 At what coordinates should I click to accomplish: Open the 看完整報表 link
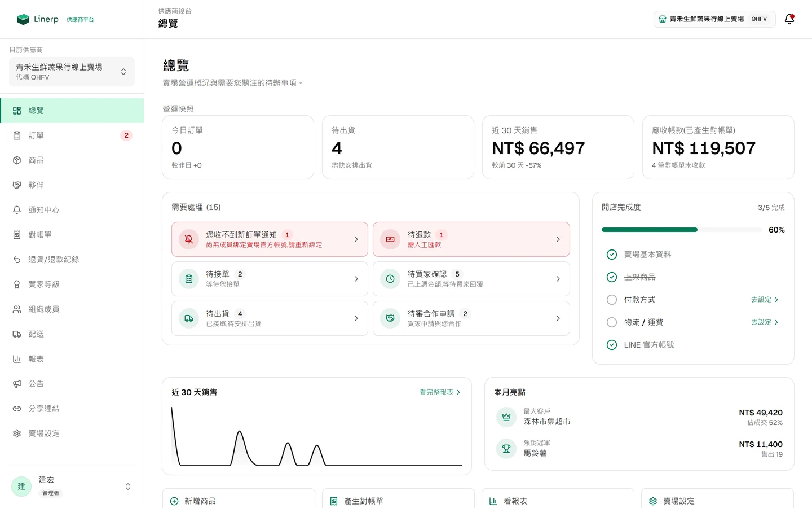click(440, 392)
